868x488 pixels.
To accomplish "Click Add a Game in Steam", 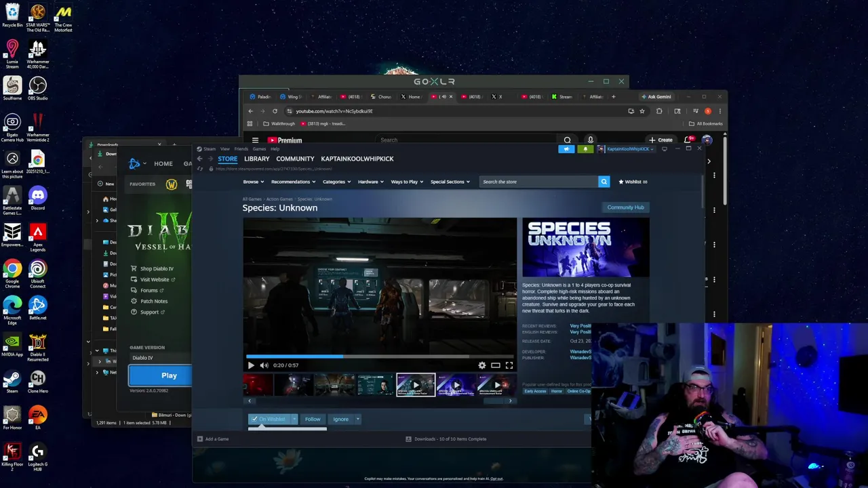I will [x=213, y=439].
